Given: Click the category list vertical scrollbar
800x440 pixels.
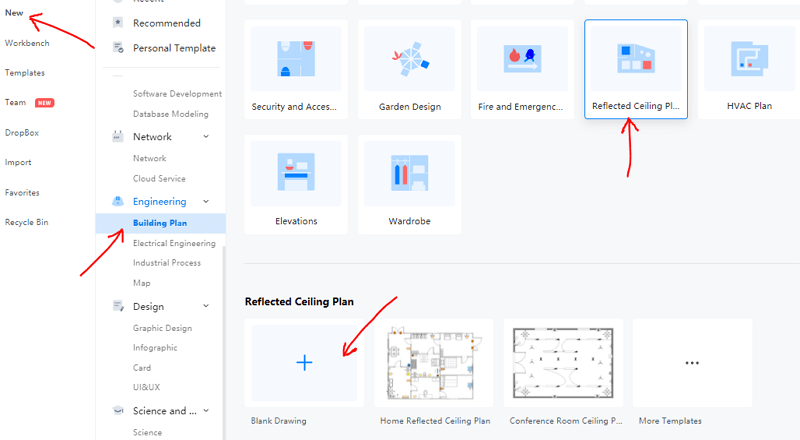Looking at the screenshot, I should click(223, 342).
